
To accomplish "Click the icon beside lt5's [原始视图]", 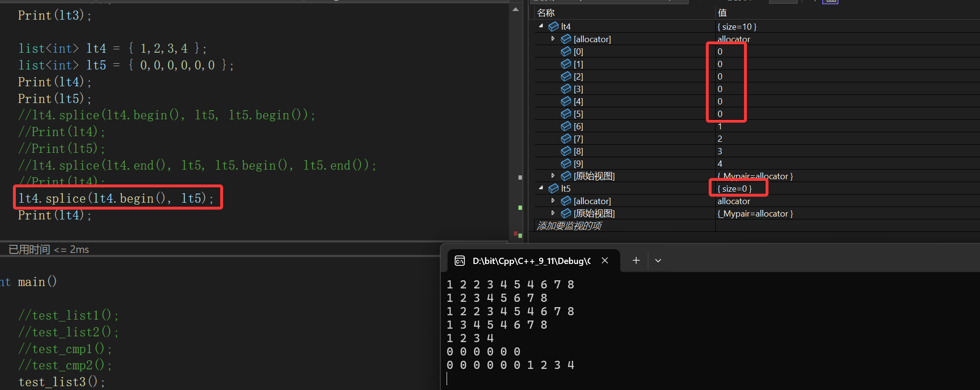I will pyautogui.click(x=566, y=213).
